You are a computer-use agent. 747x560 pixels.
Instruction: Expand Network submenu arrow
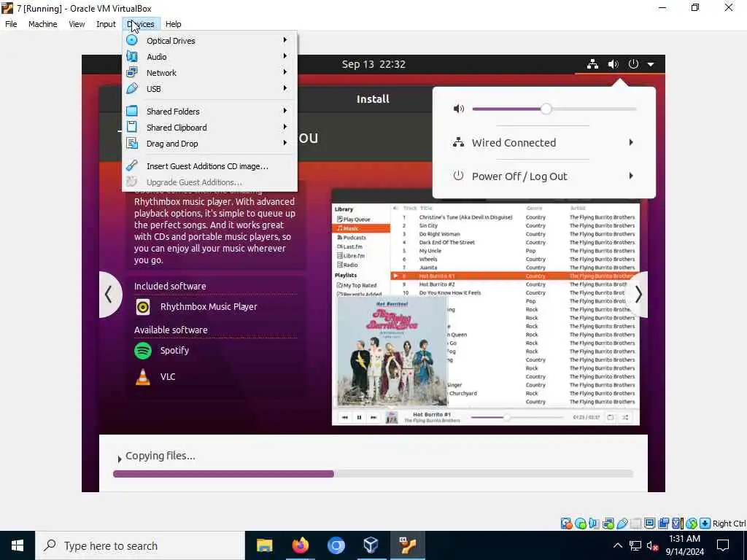coord(285,72)
